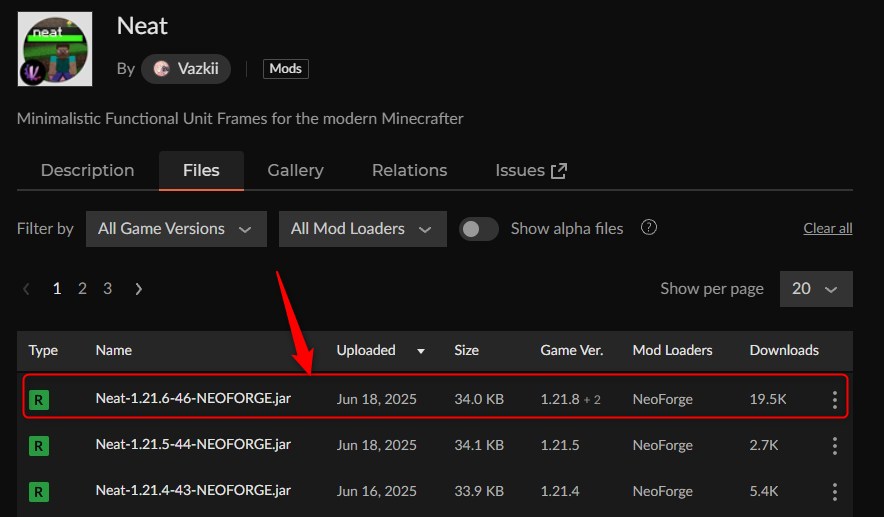Open Vazkii's author profile
This screenshot has height=517, width=884.
(187, 69)
